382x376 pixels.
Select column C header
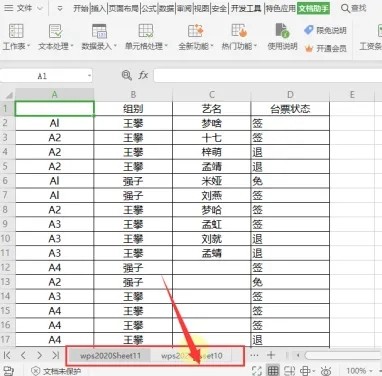[211, 95]
